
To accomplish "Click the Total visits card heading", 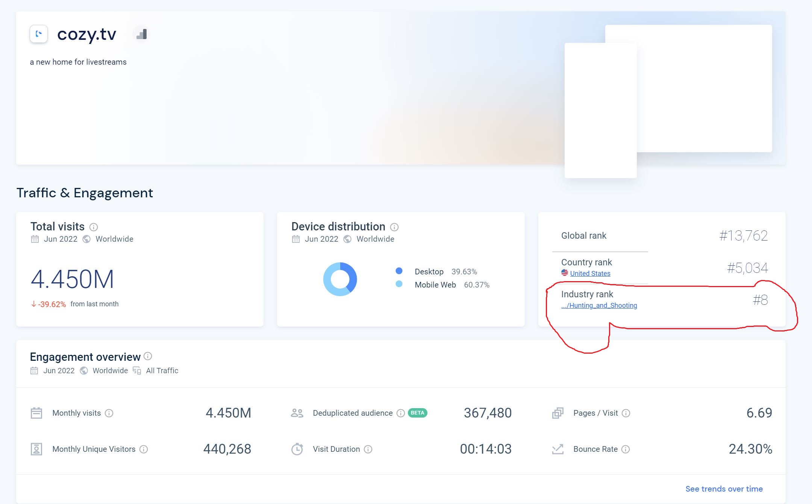I will point(58,227).
